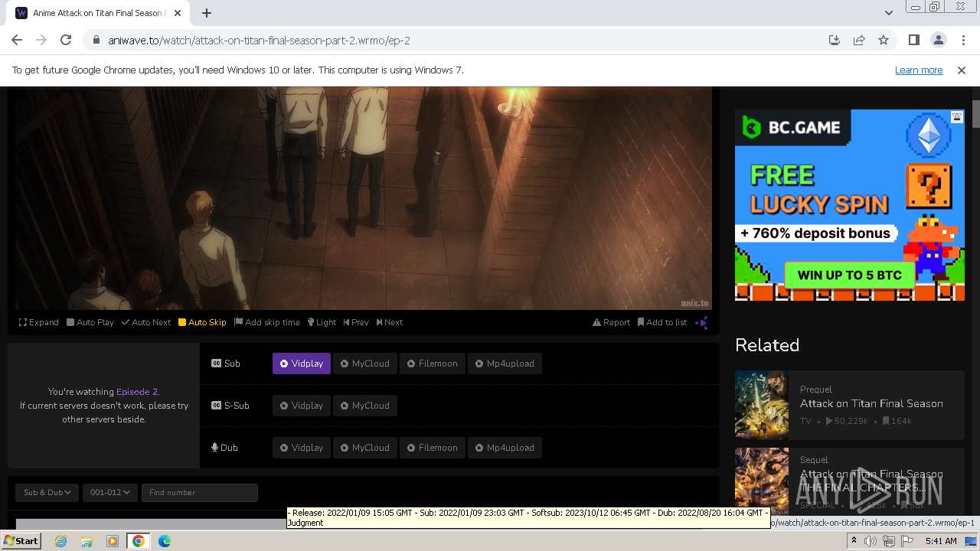Toggle Auto Play
The height and width of the screenshot is (551, 980).
pyautogui.click(x=90, y=322)
